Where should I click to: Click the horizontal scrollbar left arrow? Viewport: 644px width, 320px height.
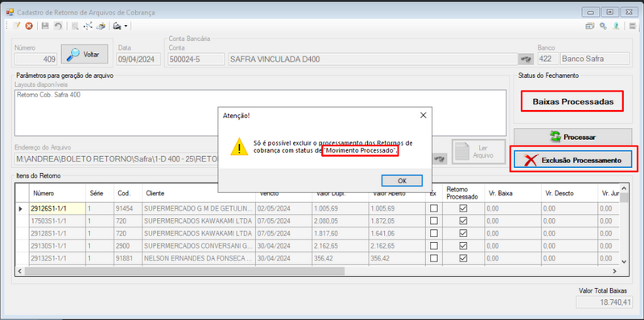pyautogui.click(x=20, y=271)
